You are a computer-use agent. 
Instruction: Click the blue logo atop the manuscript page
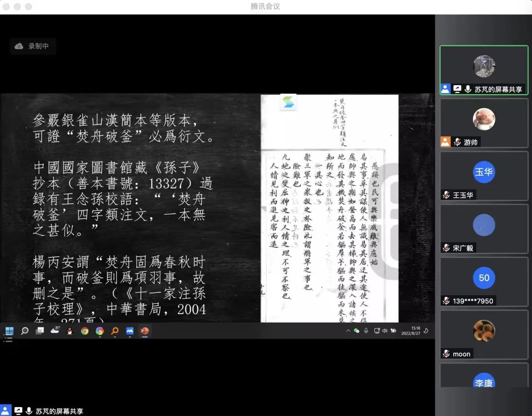pos(287,102)
